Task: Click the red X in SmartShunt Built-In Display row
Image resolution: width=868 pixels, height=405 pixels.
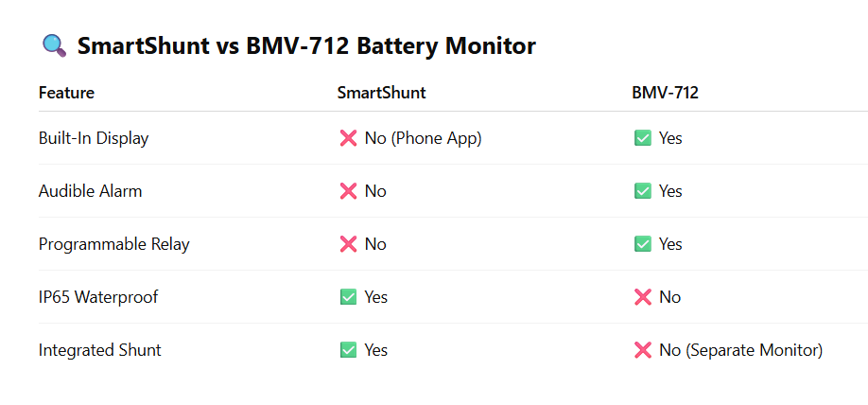Action: point(348,138)
